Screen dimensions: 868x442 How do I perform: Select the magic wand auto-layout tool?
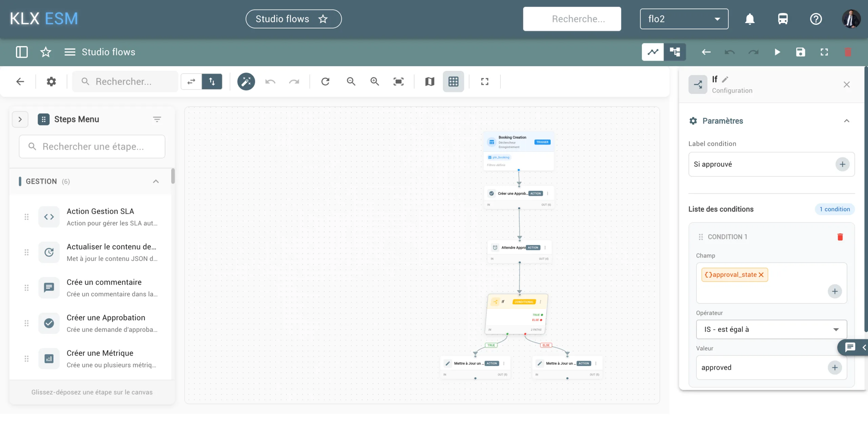[x=246, y=81]
